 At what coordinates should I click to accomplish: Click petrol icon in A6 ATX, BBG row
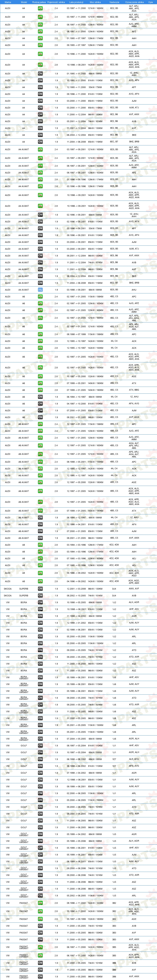pos(40,390)
